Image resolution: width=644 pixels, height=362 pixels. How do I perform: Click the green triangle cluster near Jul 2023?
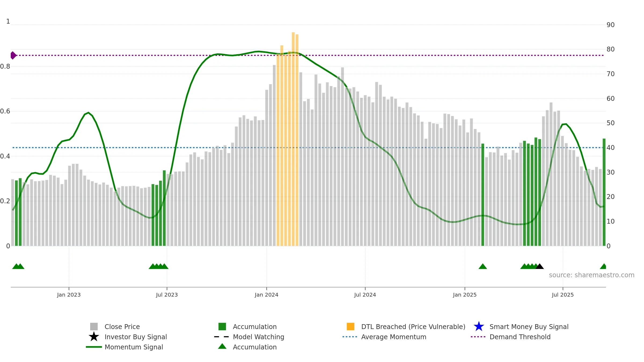[159, 266]
